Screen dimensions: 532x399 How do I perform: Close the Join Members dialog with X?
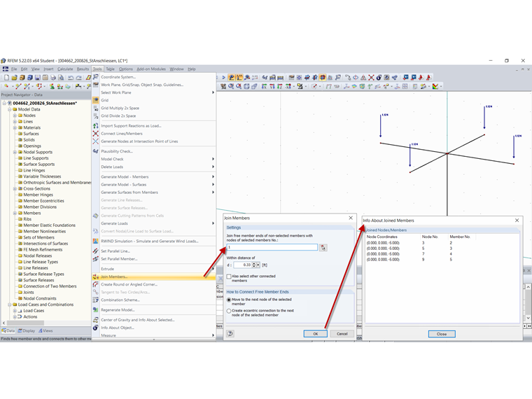tap(351, 218)
